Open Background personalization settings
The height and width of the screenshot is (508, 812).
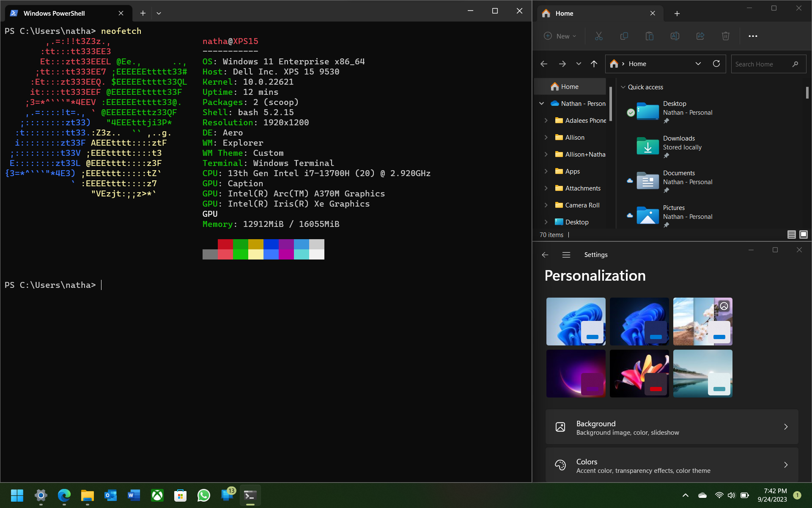tap(672, 427)
